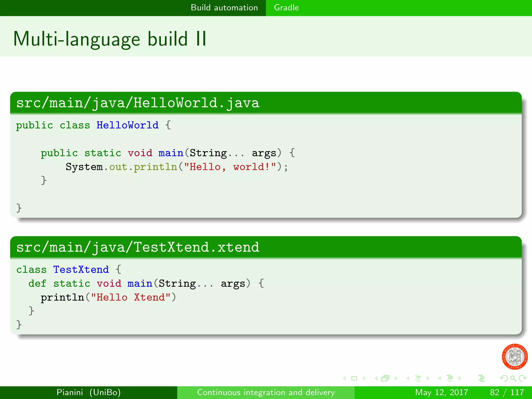Click the string "Hello, world!" in code
Screen dimensions: 532x399
[230, 167]
